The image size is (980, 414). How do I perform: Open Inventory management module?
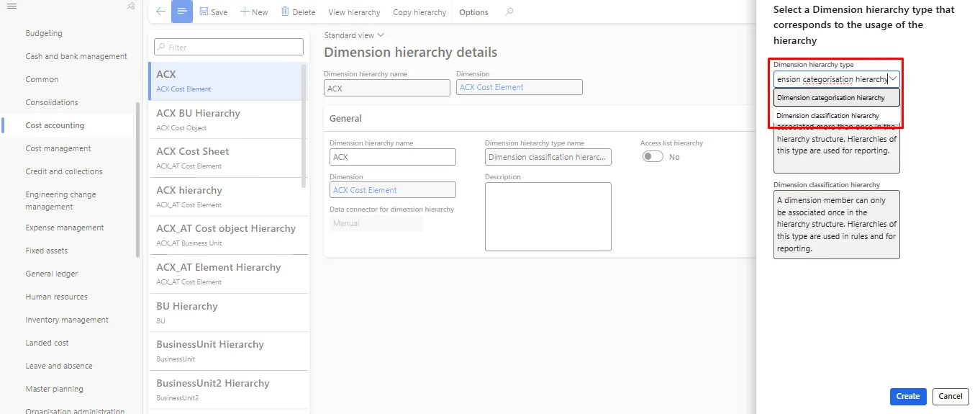click(67, 320)
